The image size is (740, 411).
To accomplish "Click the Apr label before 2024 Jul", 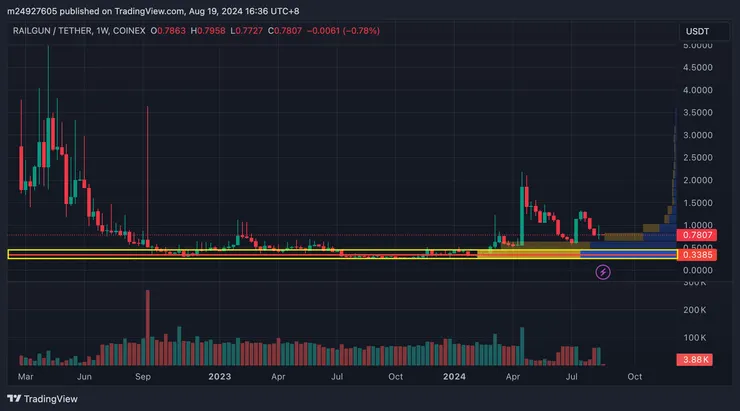I will [x=513, y=377].
